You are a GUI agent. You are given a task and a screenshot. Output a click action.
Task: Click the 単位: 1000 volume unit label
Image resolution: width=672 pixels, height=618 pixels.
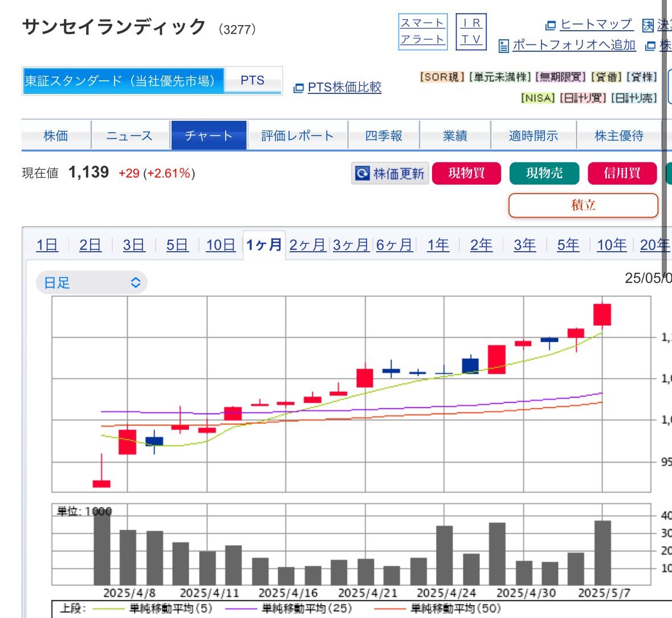pyautogui.click(x=84, y=511)
